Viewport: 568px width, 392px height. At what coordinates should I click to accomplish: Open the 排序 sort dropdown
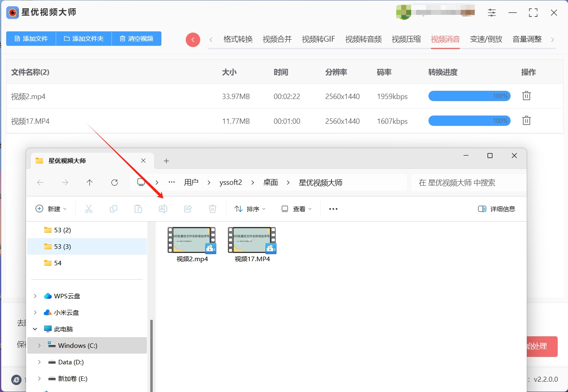(x=250, y=209)
